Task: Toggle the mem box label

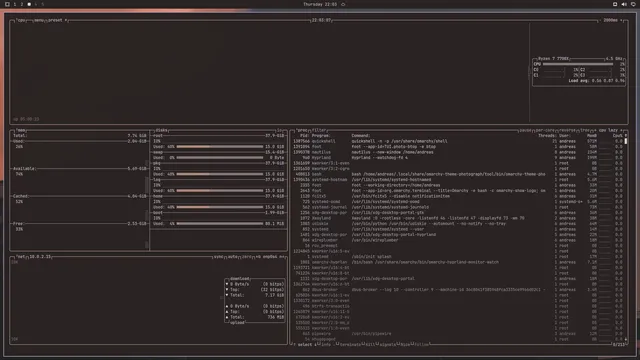Action: [x=21, y=130]
